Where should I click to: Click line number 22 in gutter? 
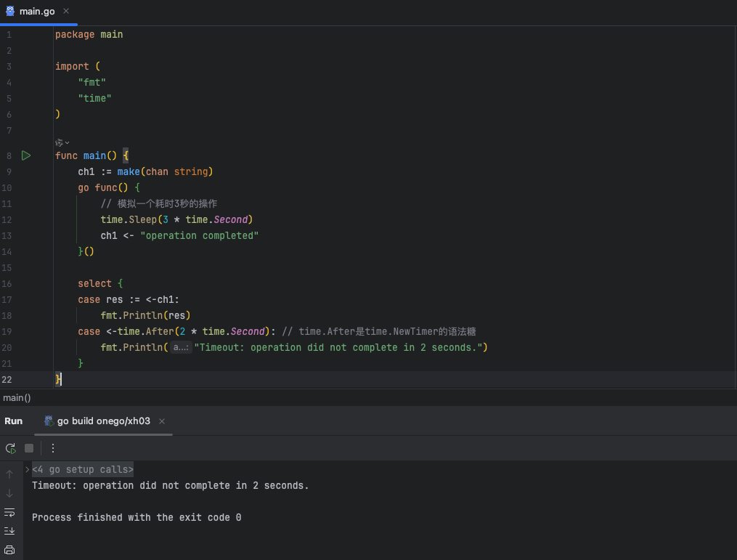[x=7, y=379]
